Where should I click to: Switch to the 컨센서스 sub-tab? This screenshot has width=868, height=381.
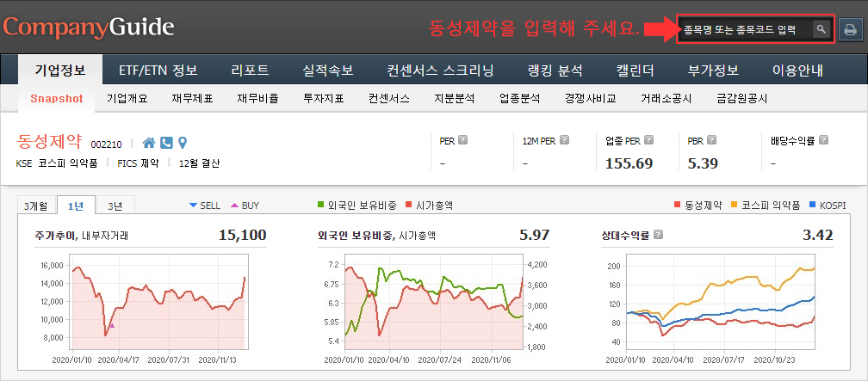point(389,99)
